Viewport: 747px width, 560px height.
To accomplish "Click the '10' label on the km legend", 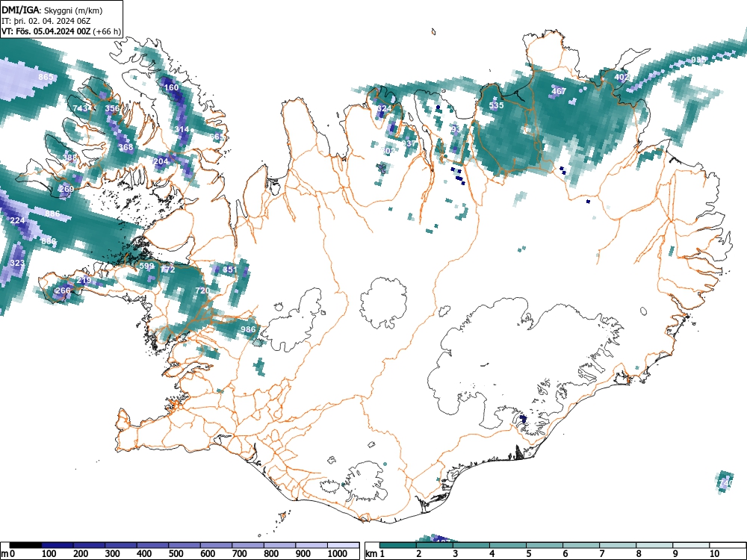I will pos(714,554).
